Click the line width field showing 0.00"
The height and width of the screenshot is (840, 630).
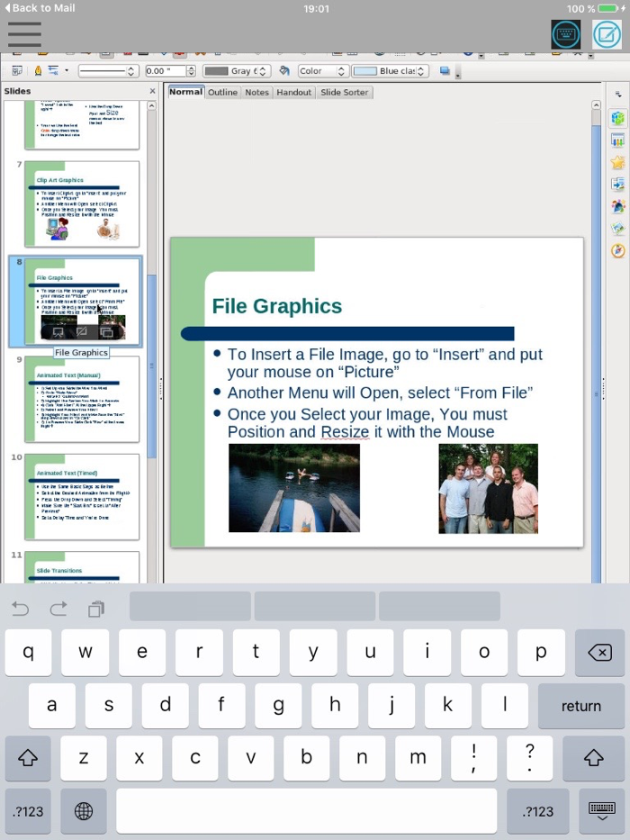pos(165,71)
